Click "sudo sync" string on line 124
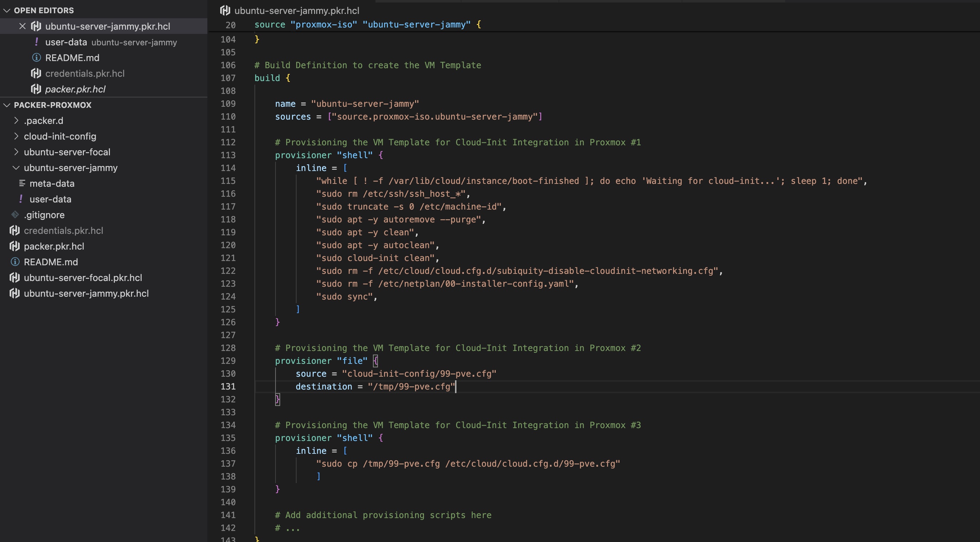This screenshot has height=542, width=980. point(345,296)
